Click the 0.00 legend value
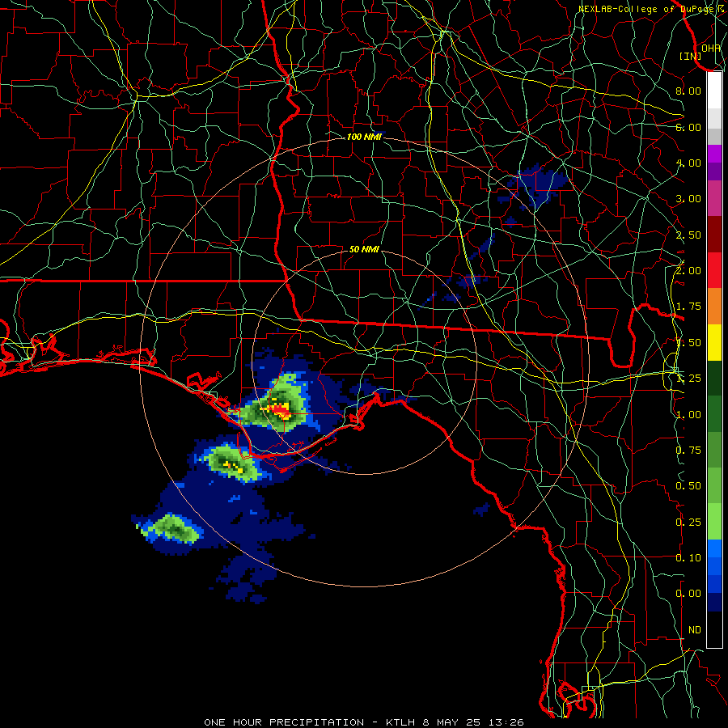 click(x=688, y=594)
